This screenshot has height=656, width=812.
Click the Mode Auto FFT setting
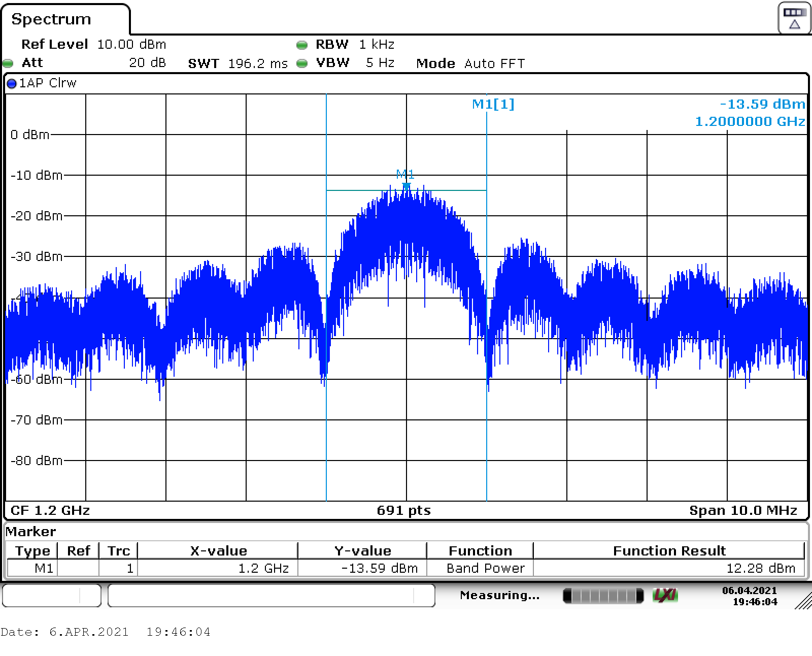coord(470,63)
